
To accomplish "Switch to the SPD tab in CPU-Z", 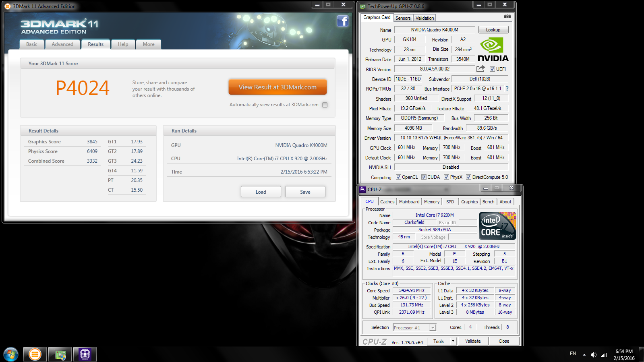I will (450, 202).
